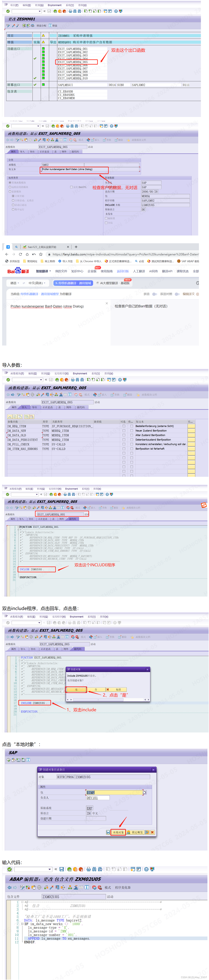Click the bookmark star icon in browser
Image resolution: width=209 pixels, height=980 pixels.
point(41,254)
